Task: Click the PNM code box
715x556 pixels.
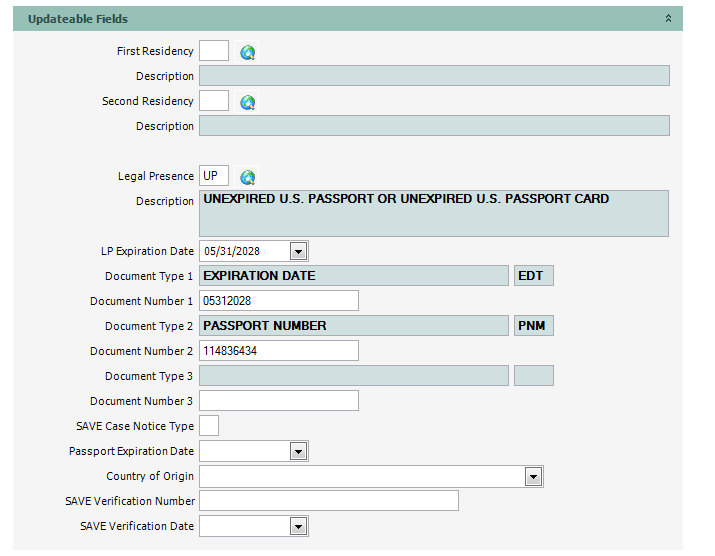Action: (534, 326)
